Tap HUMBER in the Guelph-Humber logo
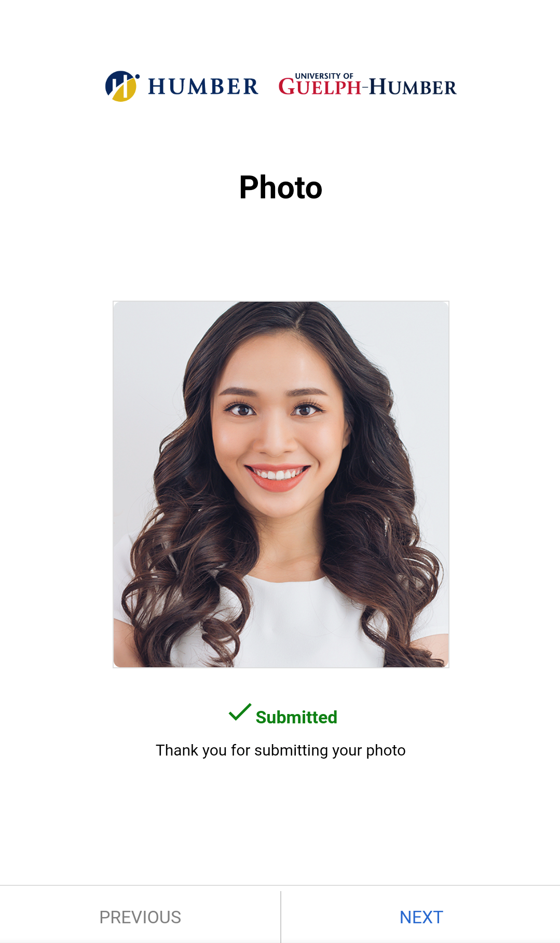Viewport: 560px width, 943px height. click(x=413, y=87)
